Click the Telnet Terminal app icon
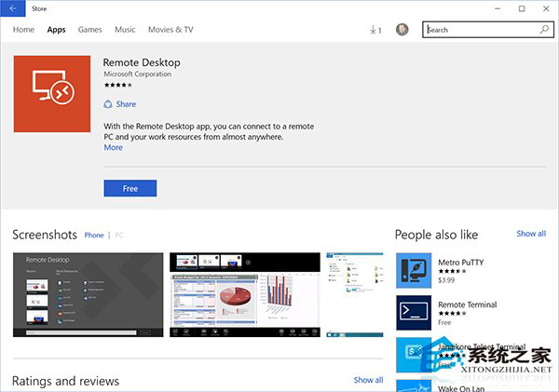Image resolution: width=559 pixels, height=392 pixels. [x=414, y=355]
